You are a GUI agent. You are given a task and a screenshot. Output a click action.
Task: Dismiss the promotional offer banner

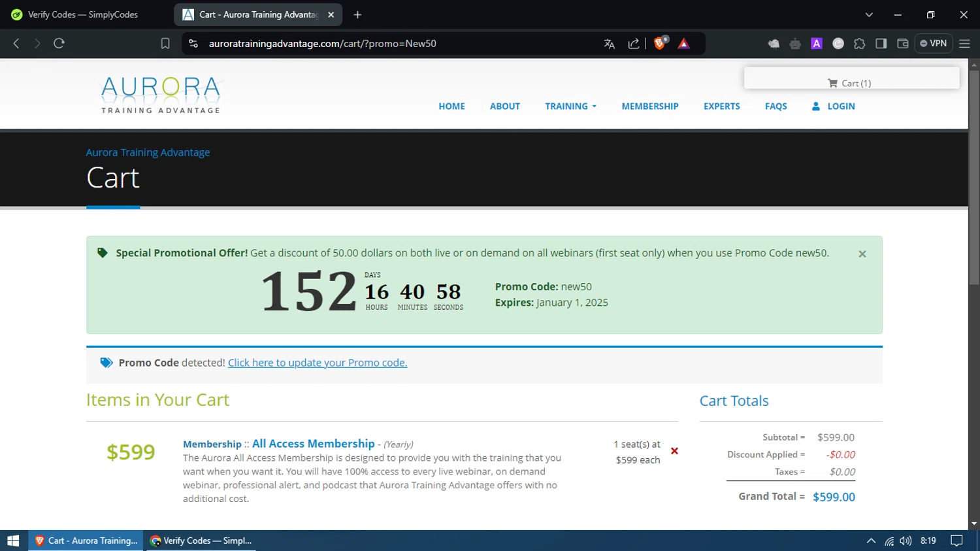[862, 254]
